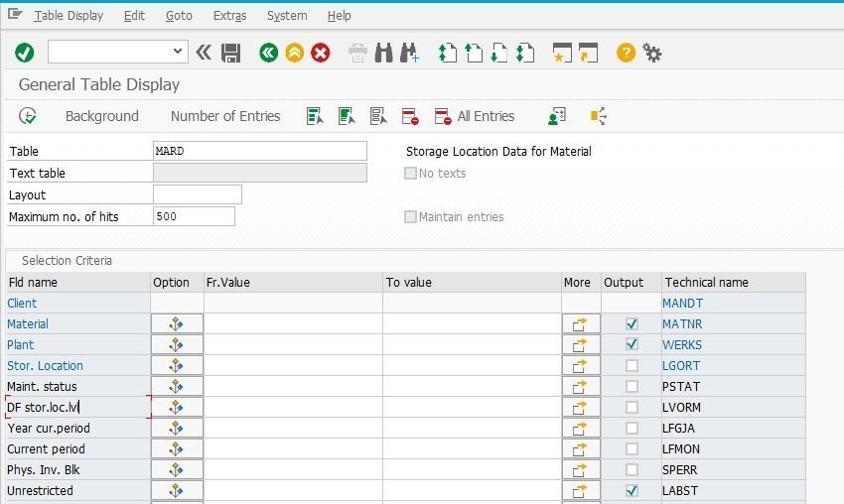Viewport: 844px width, 504px height.
Task: Click the user-specific settings person icon
Action: click(557, 116)
